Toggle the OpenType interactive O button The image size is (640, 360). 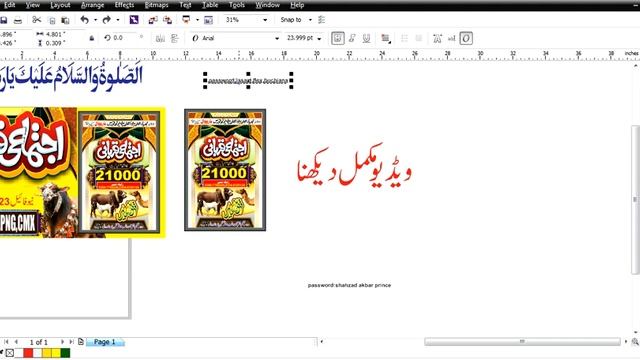coord(466,38)
